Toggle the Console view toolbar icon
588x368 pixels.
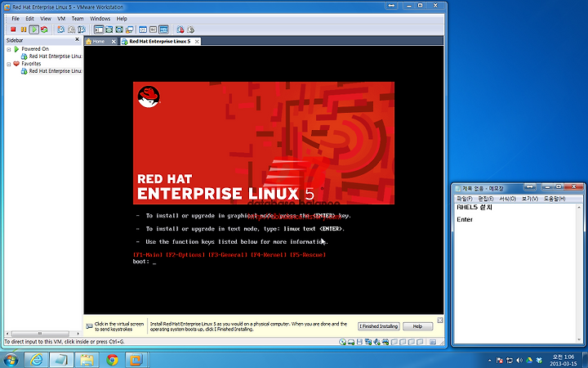(x=163, y=29)
